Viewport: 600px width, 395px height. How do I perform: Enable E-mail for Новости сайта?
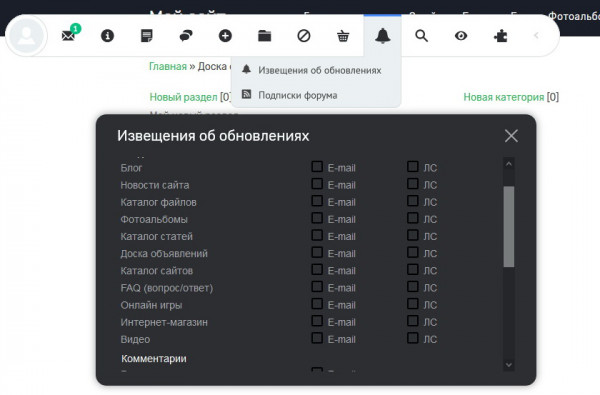[317, 184]
